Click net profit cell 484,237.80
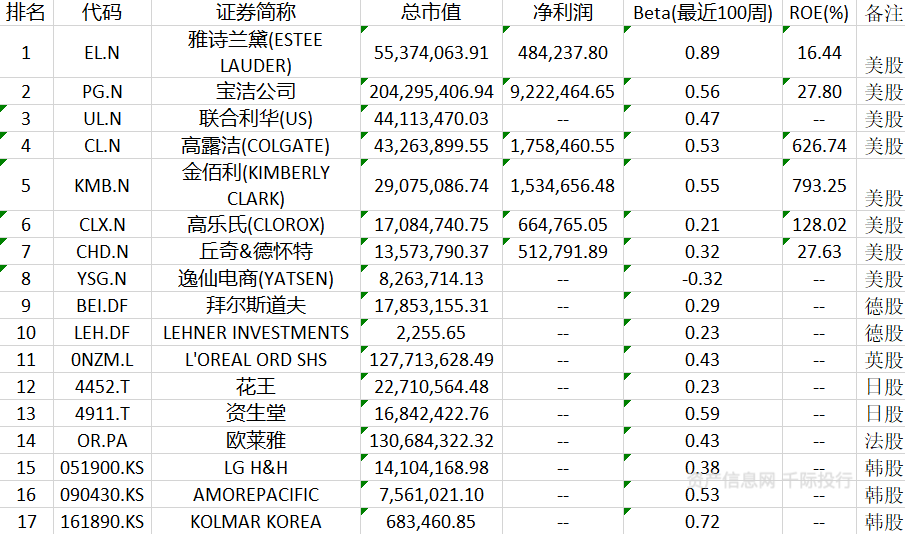The height and width of the screenshot is (534, 905). 563,53
